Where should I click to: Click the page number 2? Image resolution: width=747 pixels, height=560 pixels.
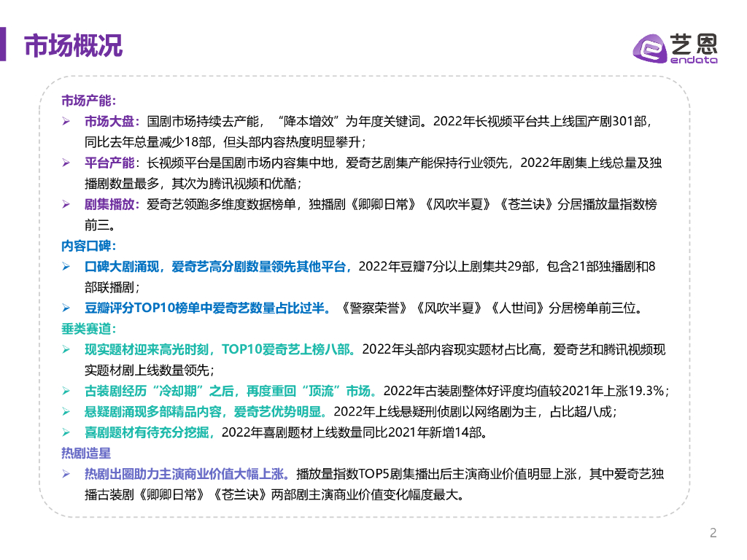click(713, 532)
